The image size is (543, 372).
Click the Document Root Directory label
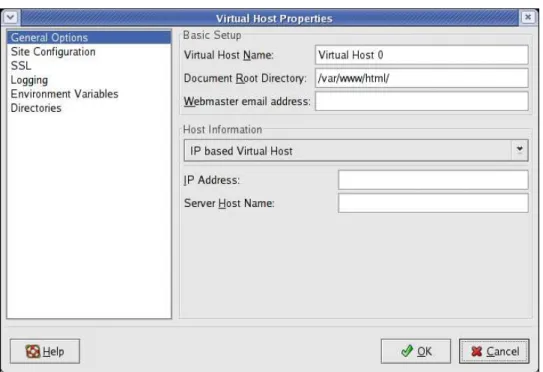pos(245,78)
